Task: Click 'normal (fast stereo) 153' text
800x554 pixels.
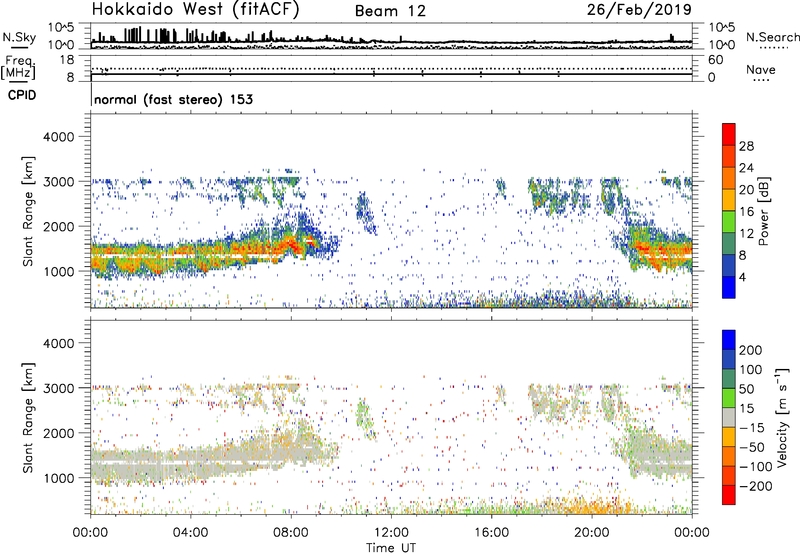Action: (173, 100)
